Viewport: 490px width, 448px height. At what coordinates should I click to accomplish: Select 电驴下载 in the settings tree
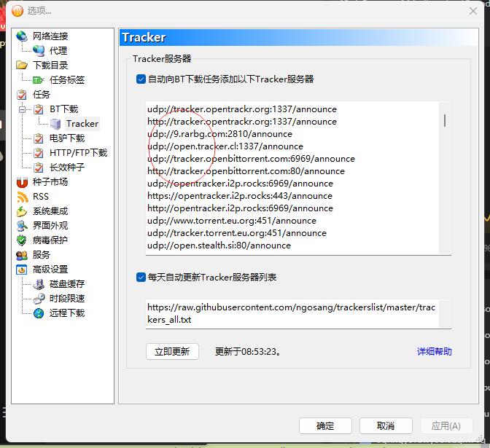pos(66,138)
